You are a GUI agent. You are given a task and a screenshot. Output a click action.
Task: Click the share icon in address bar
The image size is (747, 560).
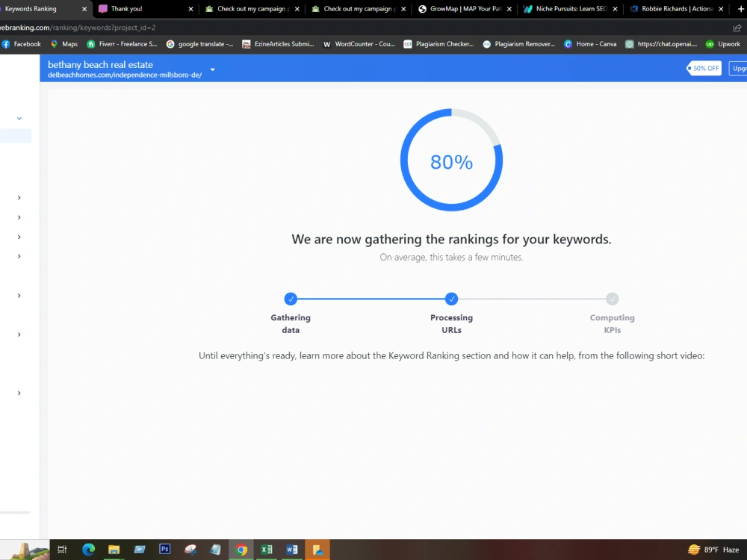point(737,28)
